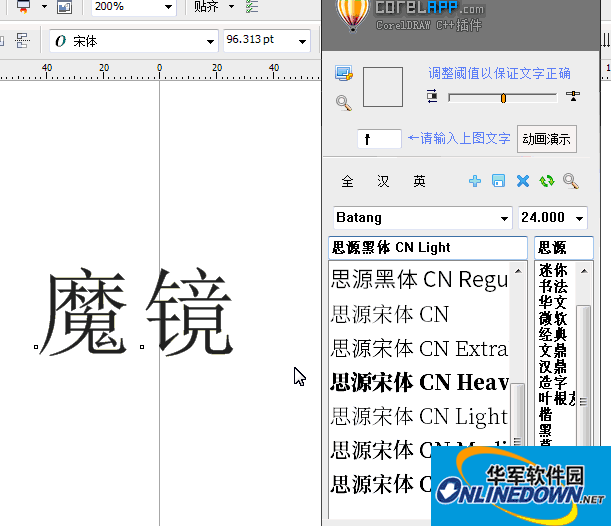This screenshot has height=526, width=611.
Task: Select 文鼎 category in right list
Action: pos(553,350)
